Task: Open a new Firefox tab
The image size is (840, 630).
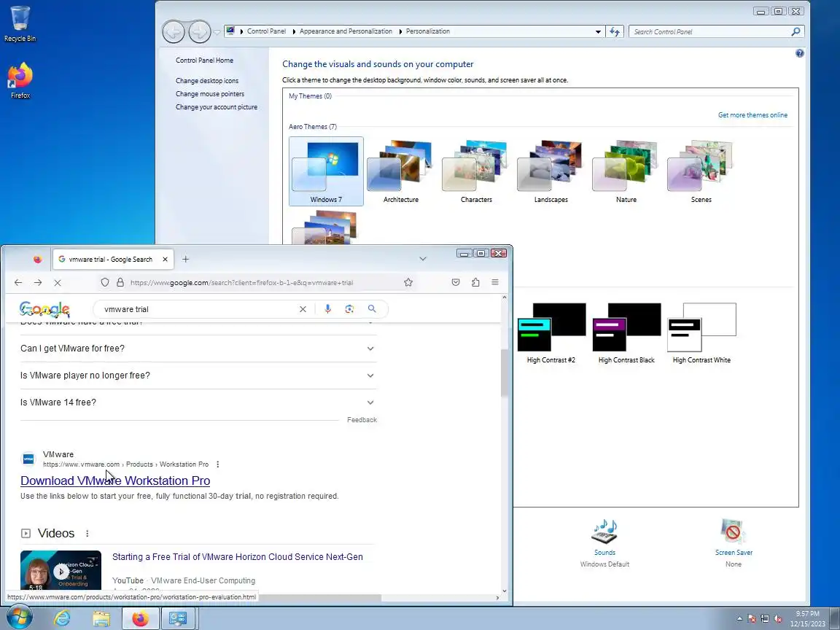Action: click(185, 260)
